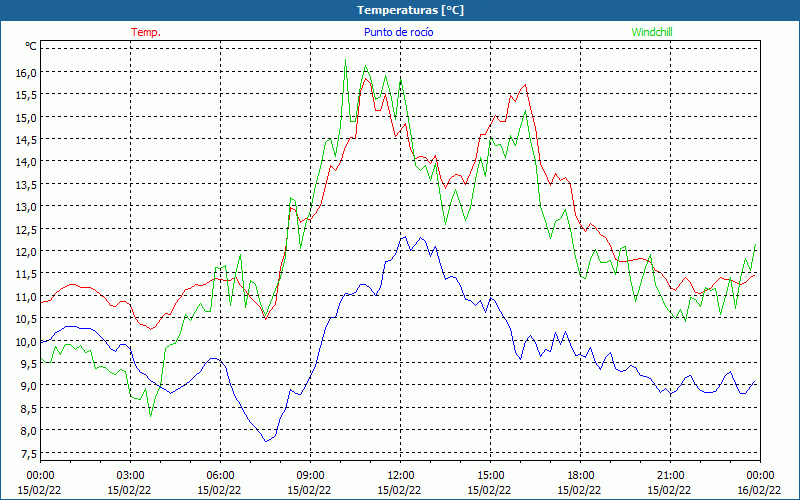Click the 10,5 y-axis value

coord(27,319)
